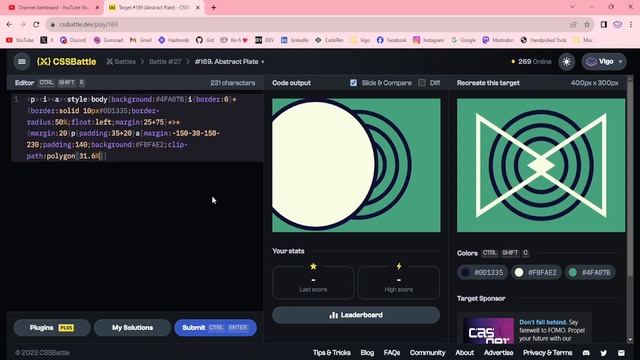Open the Gmail bookmark
Screen dimensions: 640x360
pyautogui.click(x=140, y=40)
